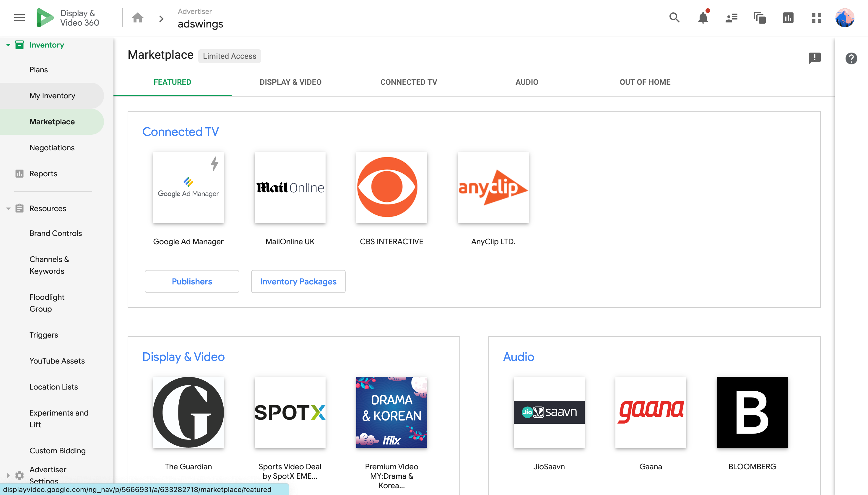Viewport: 868px width, 495px height.
Task: Open the JioSaavn audio tile
Action: [549, 412]
